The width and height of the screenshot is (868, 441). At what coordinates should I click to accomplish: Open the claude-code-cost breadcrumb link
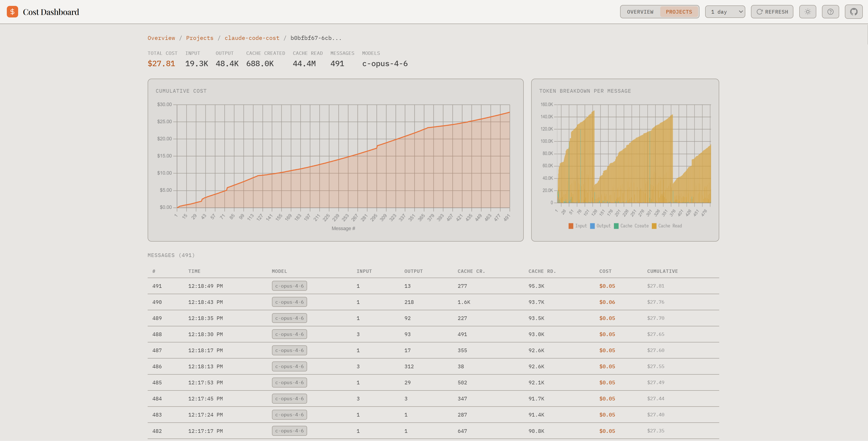252,38
